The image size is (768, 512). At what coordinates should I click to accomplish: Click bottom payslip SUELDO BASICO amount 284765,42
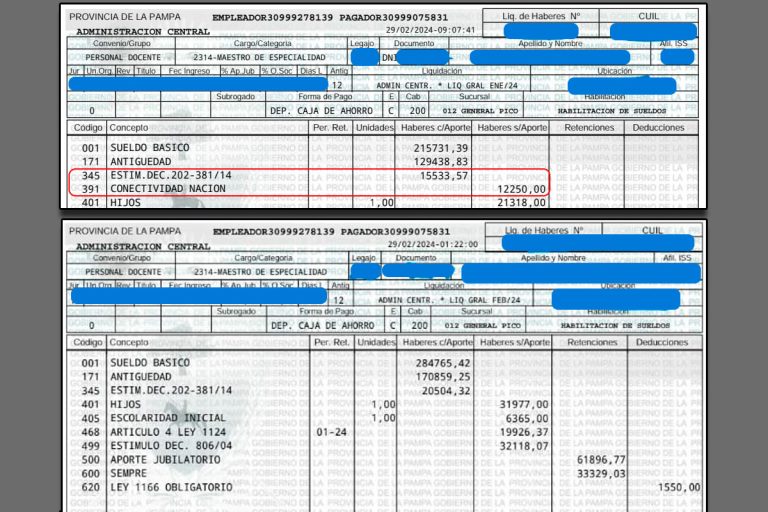point(443,364)
